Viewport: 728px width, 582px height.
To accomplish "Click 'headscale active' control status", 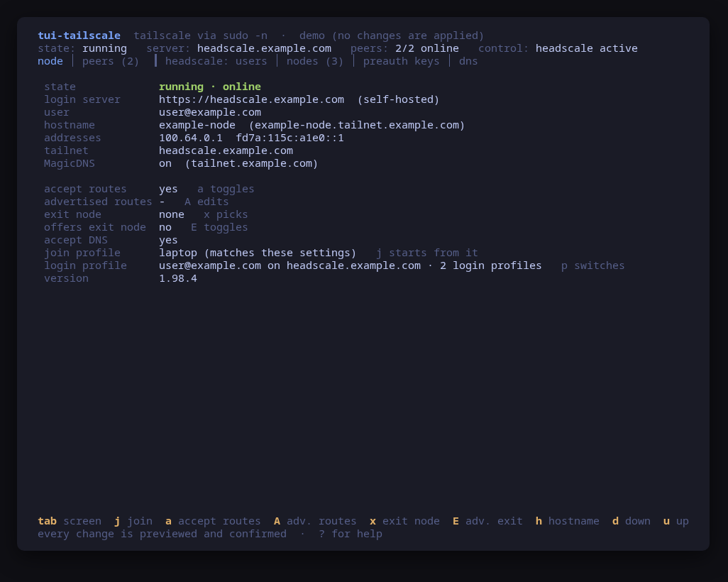I will (x=586, y=48).
